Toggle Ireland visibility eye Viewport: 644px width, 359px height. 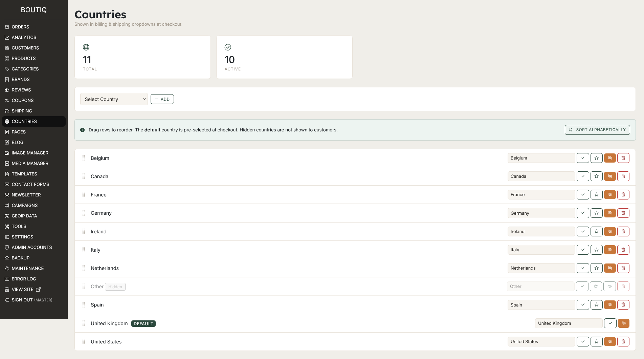click(x=610, y=232)
